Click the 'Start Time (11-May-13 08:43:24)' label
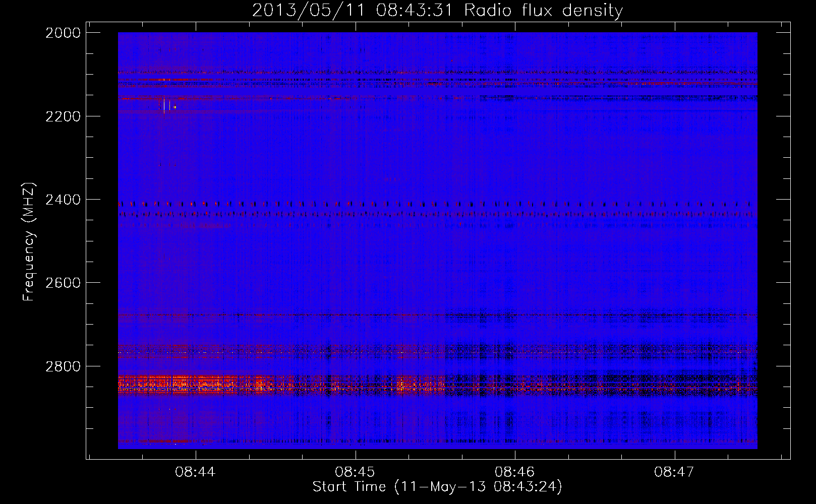This screenshot has width=816, height=504. (x=437, y=487)
